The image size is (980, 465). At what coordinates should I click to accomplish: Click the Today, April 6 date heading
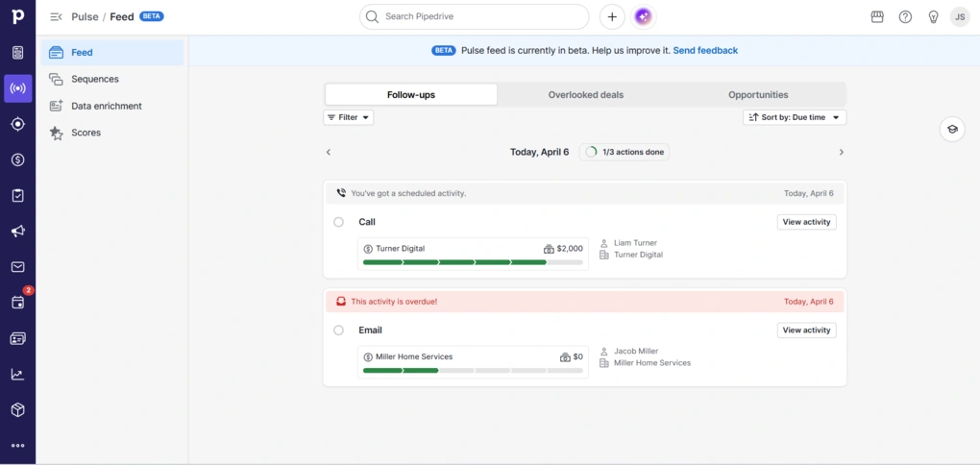(x=539, y=152)
